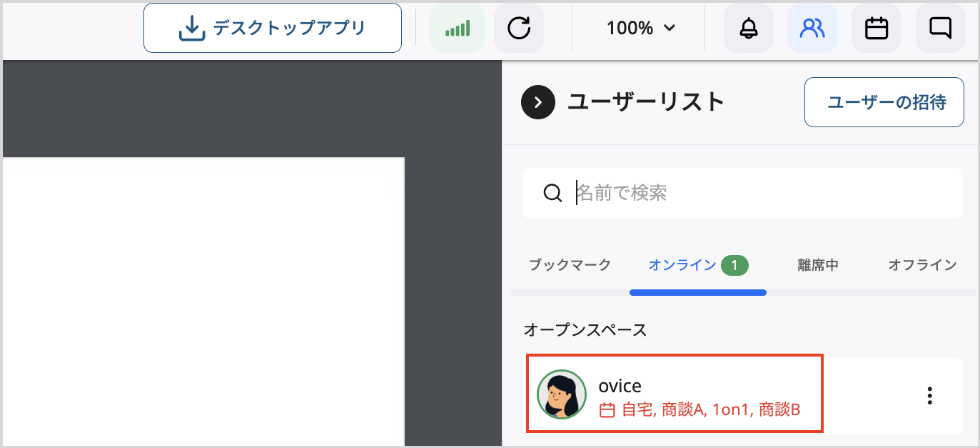
Task: Click the ユーザーの招待 button
Action: click(x=884, y=102)
